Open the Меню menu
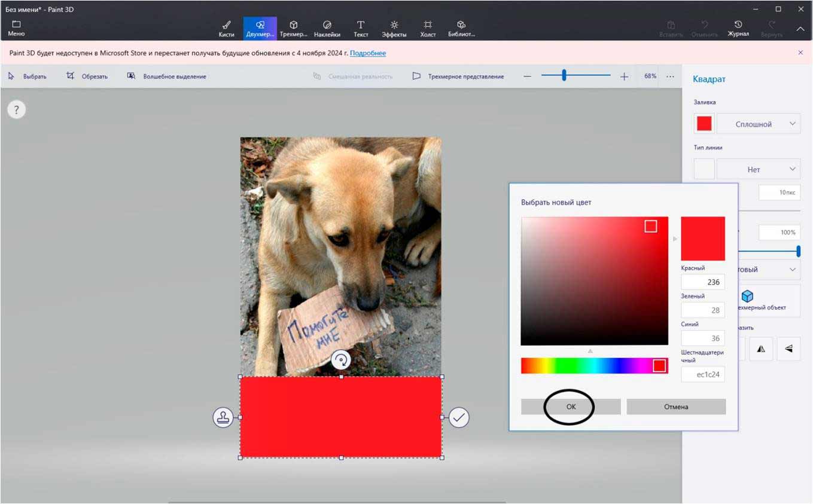Viewport: 813px width, 504px height. tap(16, 28)
